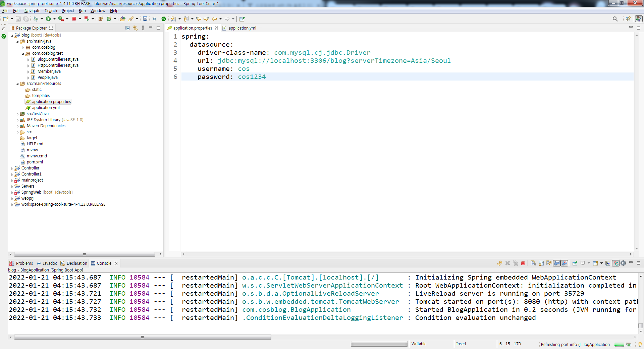
Task: Collapse the blog project tree node
Action: click(x=12, y=35)
